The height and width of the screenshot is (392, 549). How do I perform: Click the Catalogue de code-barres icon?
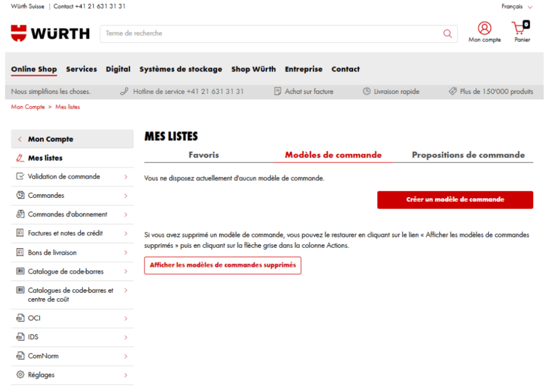(20, 271)
